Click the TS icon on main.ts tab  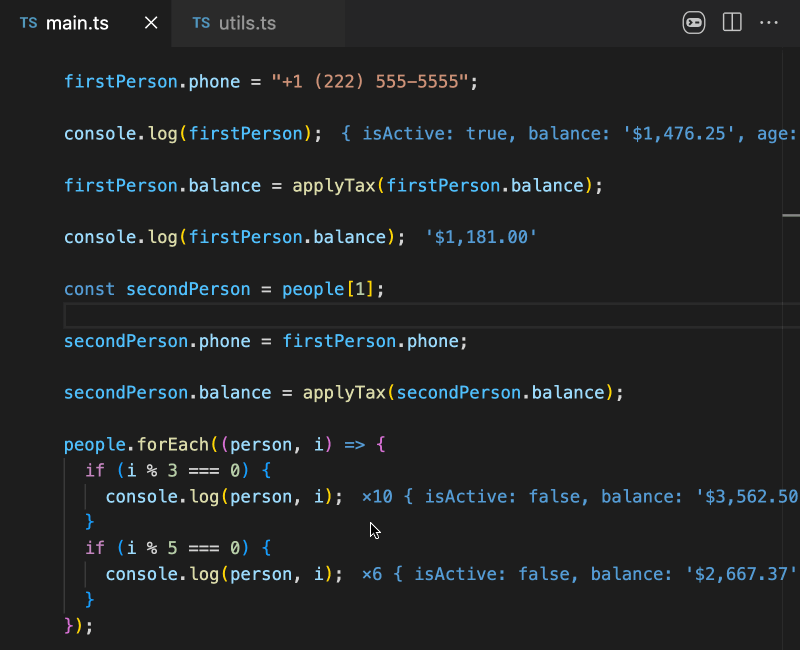pos(28,22)
